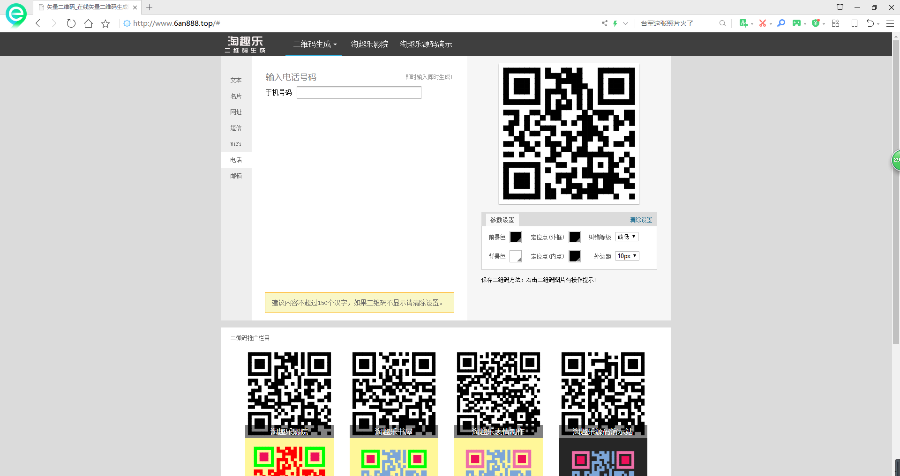
Task: Select the 电话 sidebar tab
Action: pos(236,160)
